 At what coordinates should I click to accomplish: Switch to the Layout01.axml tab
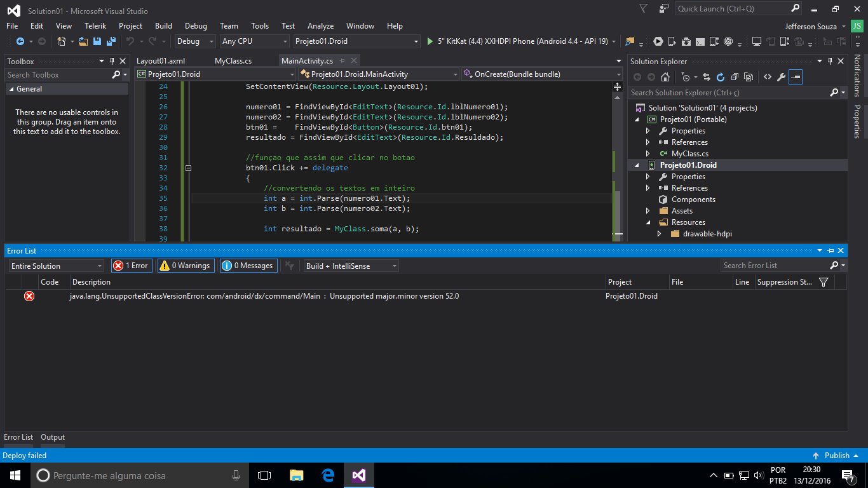161,61
